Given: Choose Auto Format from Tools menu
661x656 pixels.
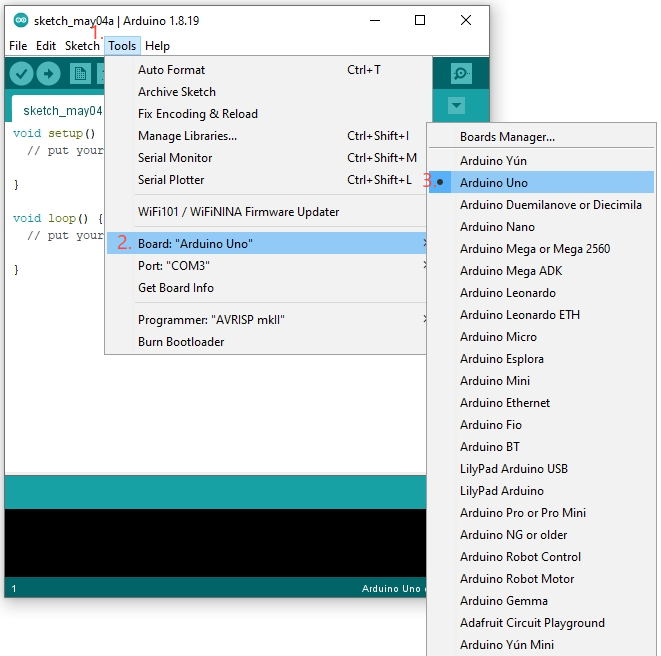Looking at the screenshot, I should point(268,70).
